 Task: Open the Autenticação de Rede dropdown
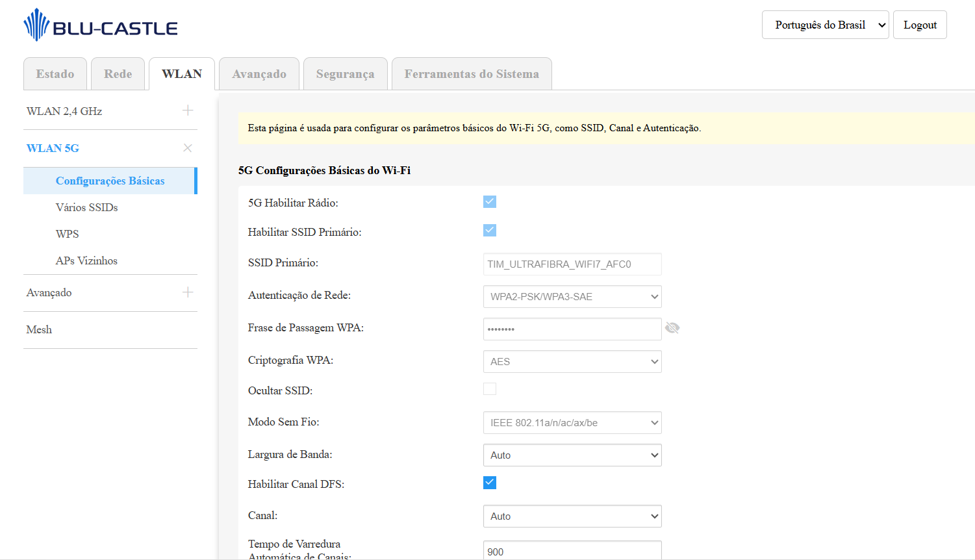click(x=572, y=297)
